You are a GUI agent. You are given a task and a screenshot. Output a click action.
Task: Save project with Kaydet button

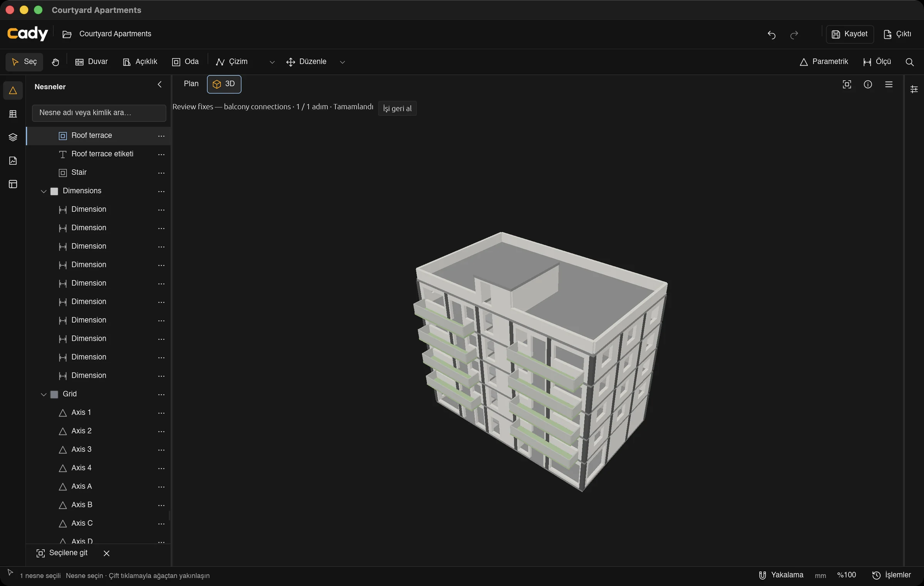tap(850, 34)
